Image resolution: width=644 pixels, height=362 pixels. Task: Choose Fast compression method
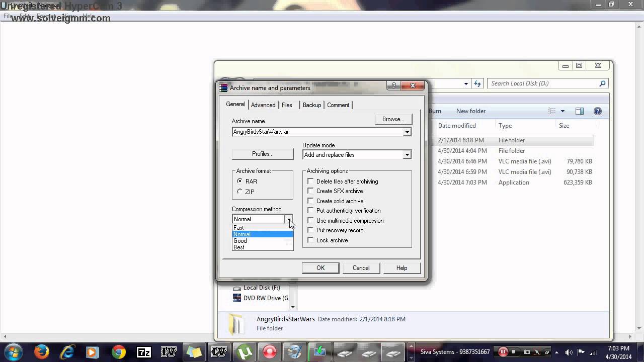click(x=262, y=228)
